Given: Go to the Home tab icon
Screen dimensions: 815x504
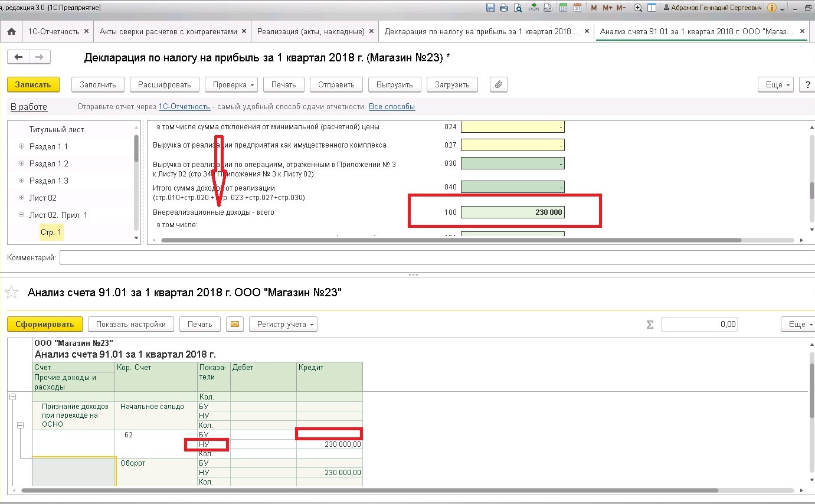Looking at the screenshot, I should pos(11,31).
